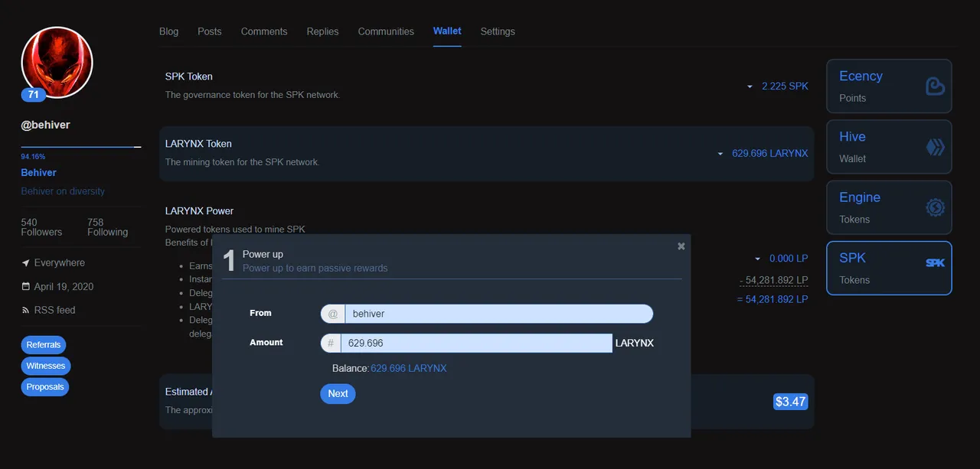Click the @behiver username text
The height and width of the screenshot is (469, 980).
coord(46,125)
